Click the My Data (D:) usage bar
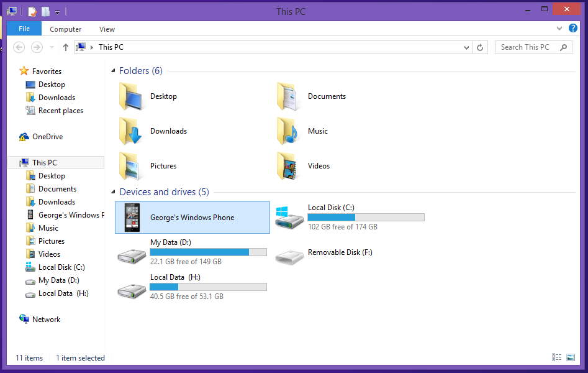This screenshot has width=588, height=373. click(208, 252)
